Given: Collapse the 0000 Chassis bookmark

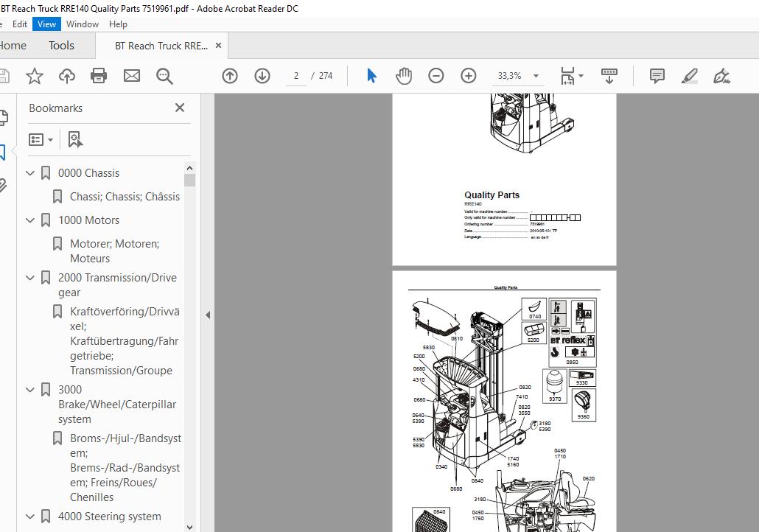Looking at the screenshot, I should click(x=30, y=173).
